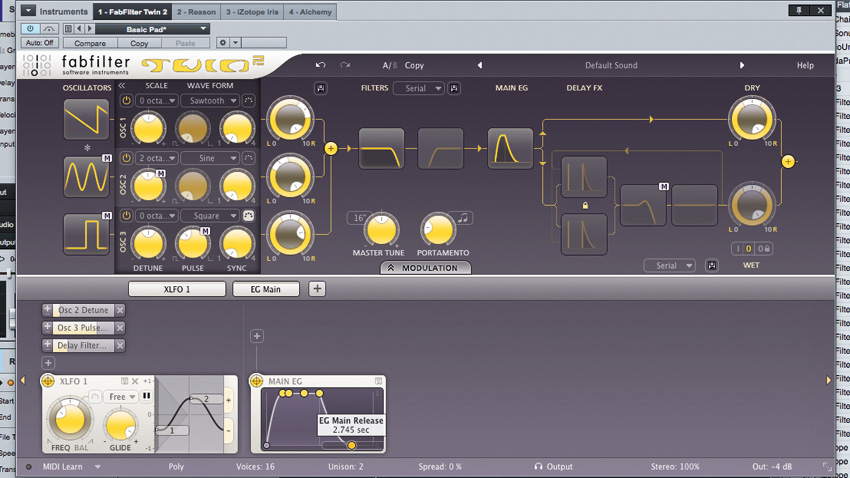Click the oscillator section preset save icon
The image size is (850, 478).
point(320,88)
